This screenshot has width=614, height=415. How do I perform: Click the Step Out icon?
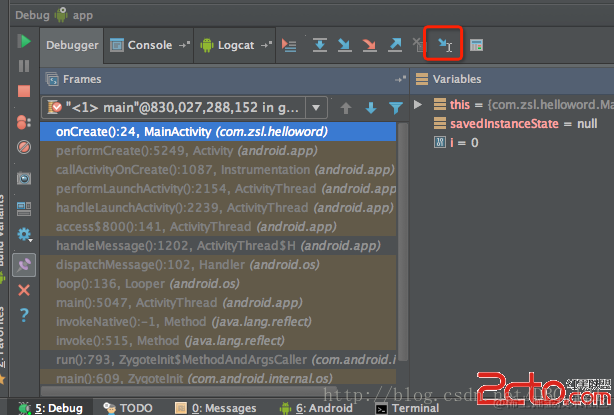[395, 45]
